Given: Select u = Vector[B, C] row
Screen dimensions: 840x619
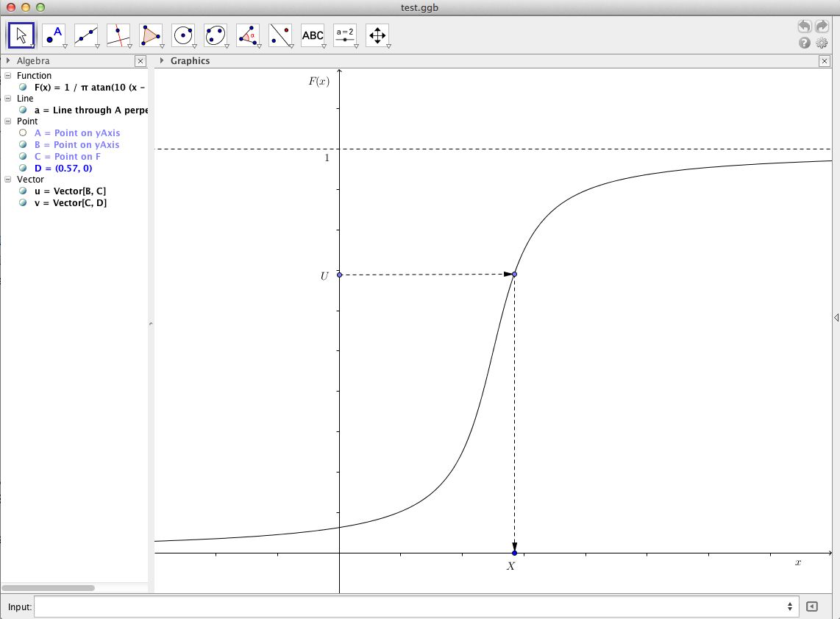Looking at the screenshot, I should [x=70, y=191].
